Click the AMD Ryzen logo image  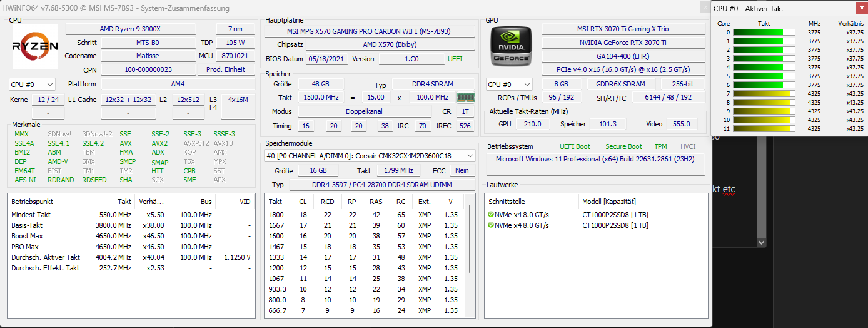pyautogui.click(x=35, y=46)
